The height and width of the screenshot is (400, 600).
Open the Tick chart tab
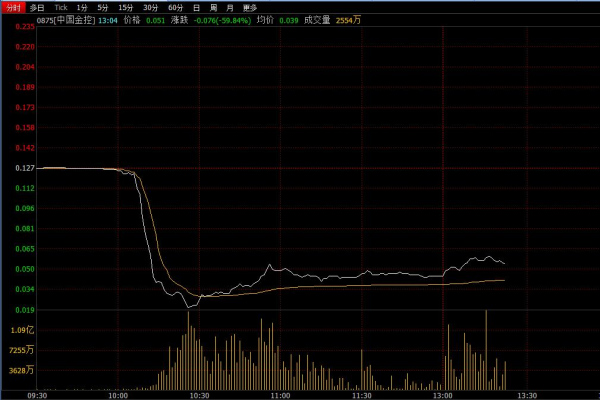pos(61,8)
